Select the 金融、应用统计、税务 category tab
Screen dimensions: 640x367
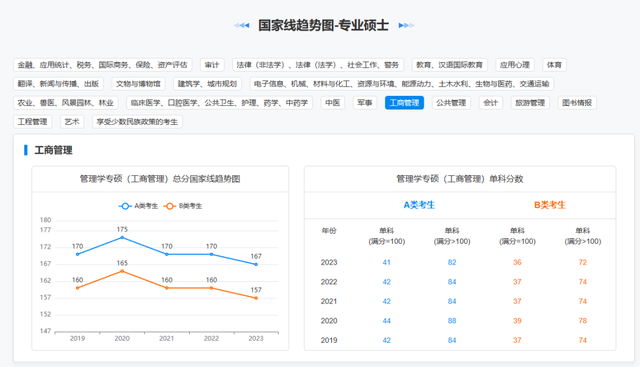(x=102, y=65)
